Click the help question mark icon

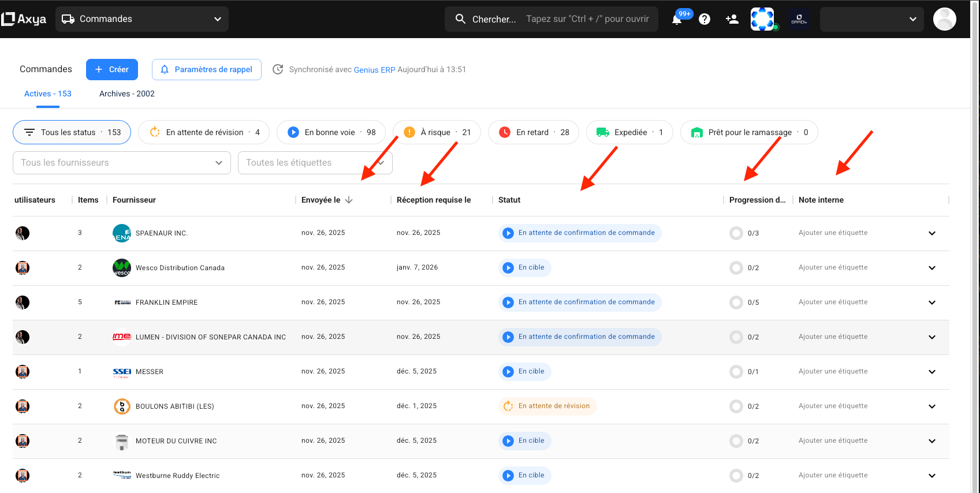705,19
